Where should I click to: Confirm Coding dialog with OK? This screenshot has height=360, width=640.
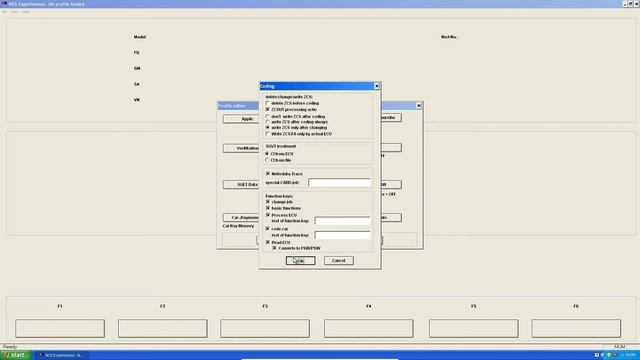click(300, 260)
